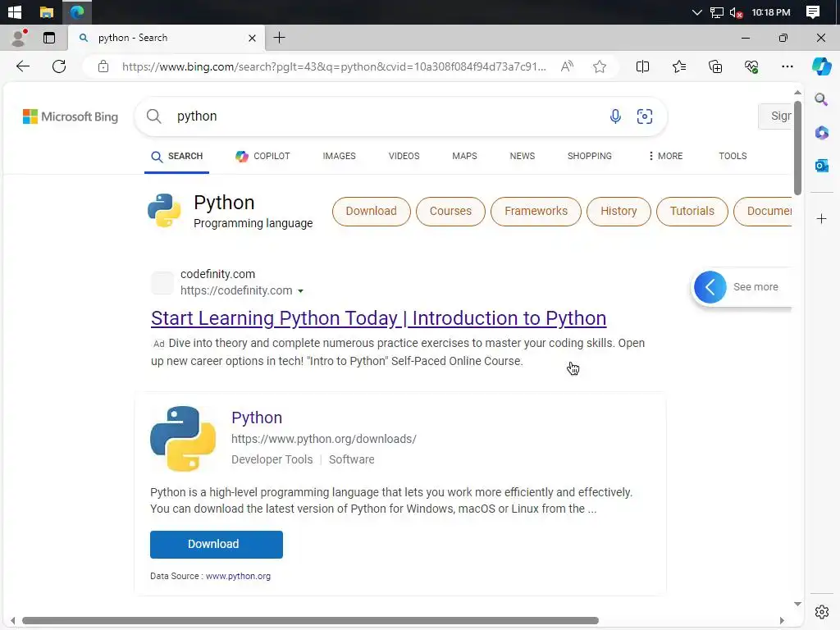This screenshot has width=840, height=630.
Task: Select the Tutorials chip
Action: pyautogui.click(x=692, y=211)
